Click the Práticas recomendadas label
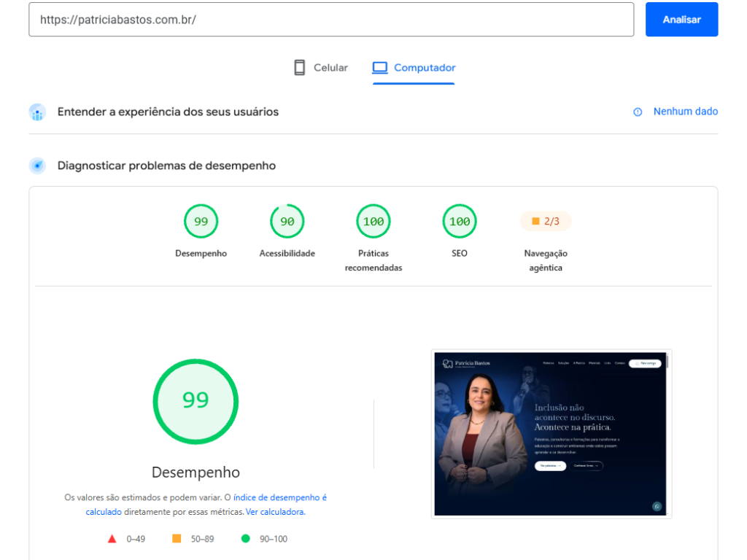Viewport: 747px width, 560px height. coord(373,260)
